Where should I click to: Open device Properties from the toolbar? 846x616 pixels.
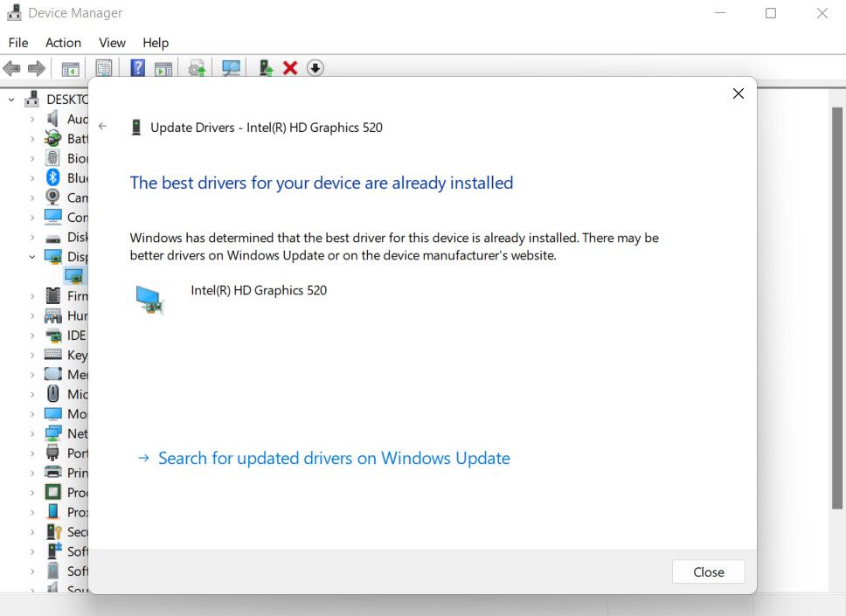click(104, 68)
